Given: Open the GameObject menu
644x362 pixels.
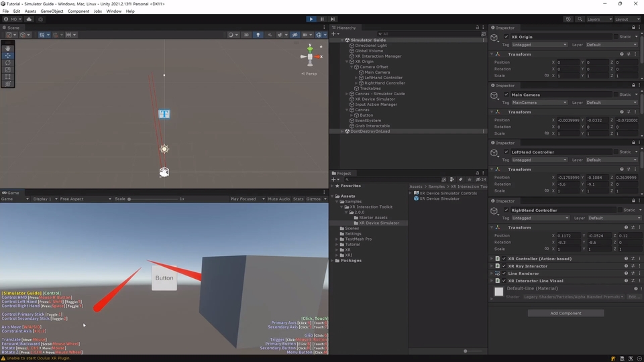Looking at the screenshot, I should [52, 11].
